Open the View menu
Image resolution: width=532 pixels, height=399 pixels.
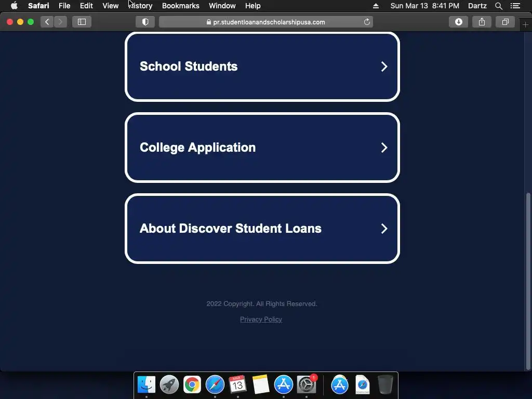(x=110, y=6)
